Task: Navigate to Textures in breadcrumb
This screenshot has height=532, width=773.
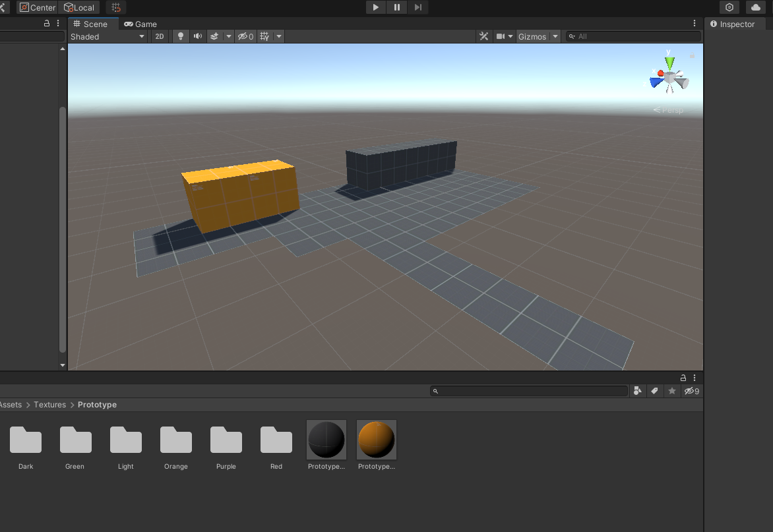Action: pos(49,404)
